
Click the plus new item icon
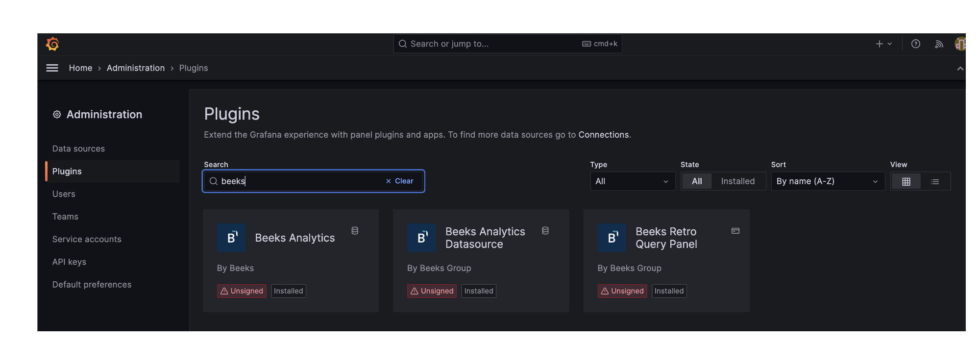point(879,44)
